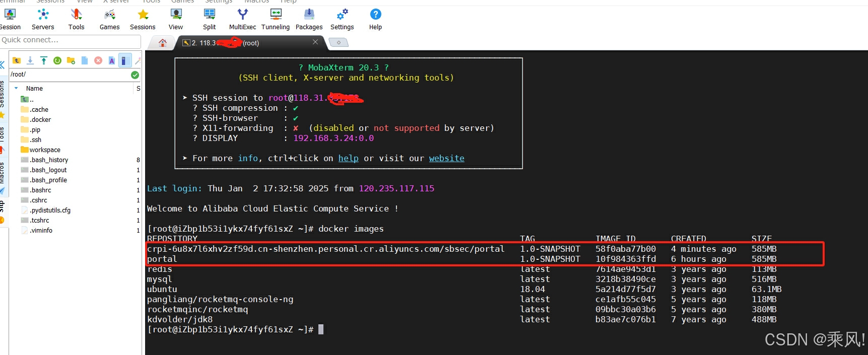Select the .pydistutils.cfg file

(x=46, y=210)
